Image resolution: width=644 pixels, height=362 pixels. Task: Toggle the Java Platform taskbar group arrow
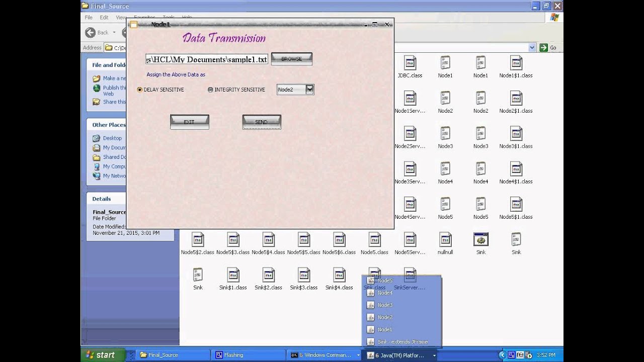coord(434,355)
